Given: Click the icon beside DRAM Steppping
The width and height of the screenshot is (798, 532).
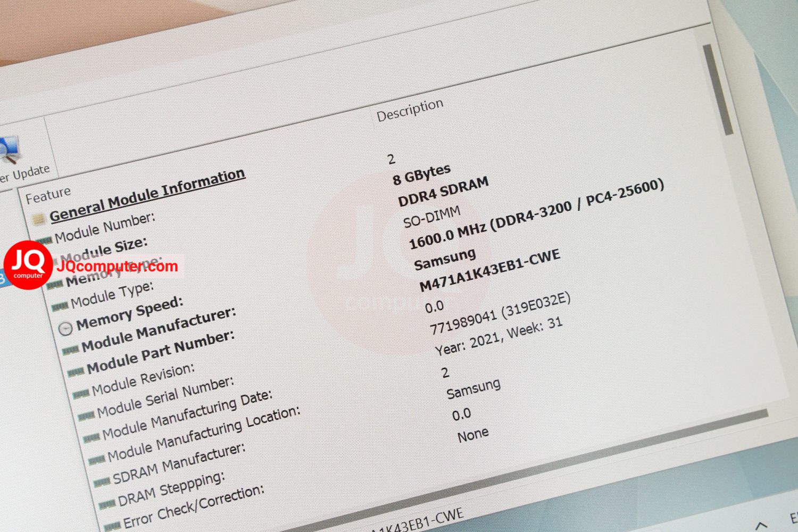Looking at the screenshot, I should click(107, 504).
